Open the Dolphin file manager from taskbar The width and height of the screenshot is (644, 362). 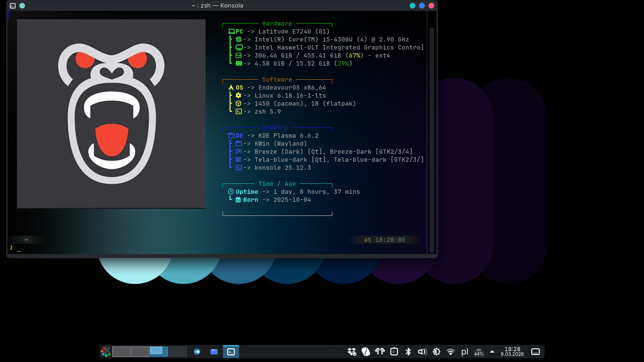click(214, 352)
